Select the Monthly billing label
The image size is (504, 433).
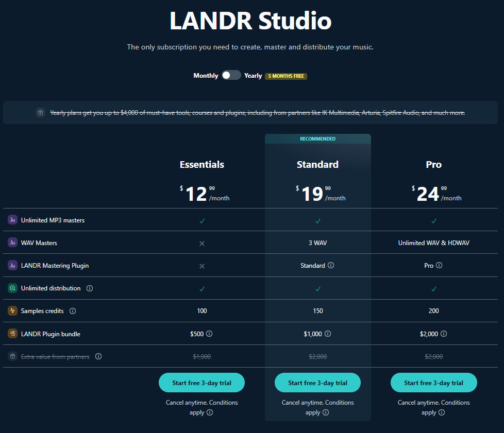[x=206, y=76]
